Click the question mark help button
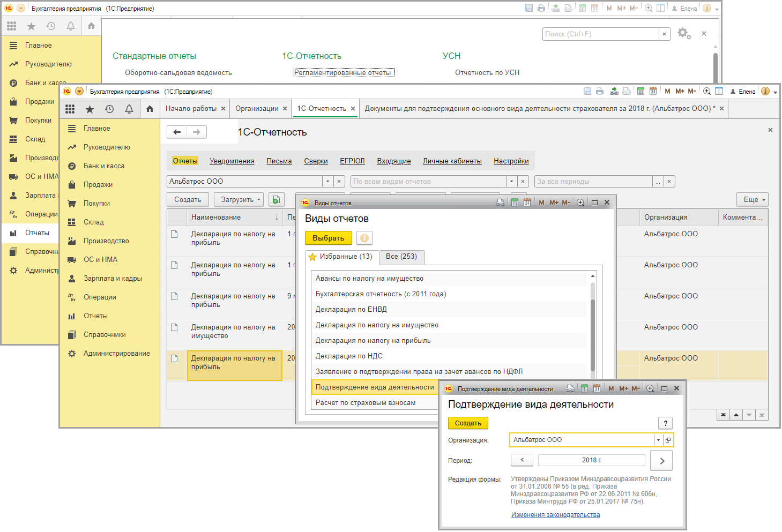Screen dimensions: 782x532 pyautogui.click(x=665, y=423)
